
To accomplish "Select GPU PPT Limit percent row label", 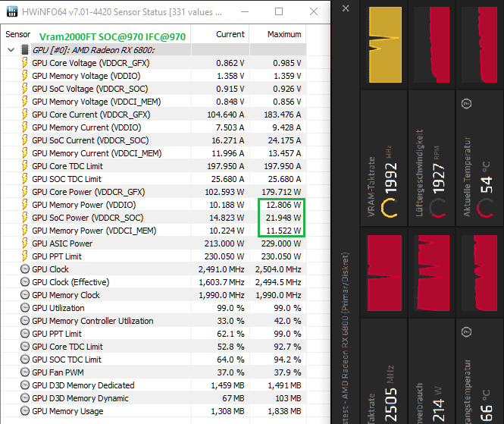I will click(x=57, y=334).
